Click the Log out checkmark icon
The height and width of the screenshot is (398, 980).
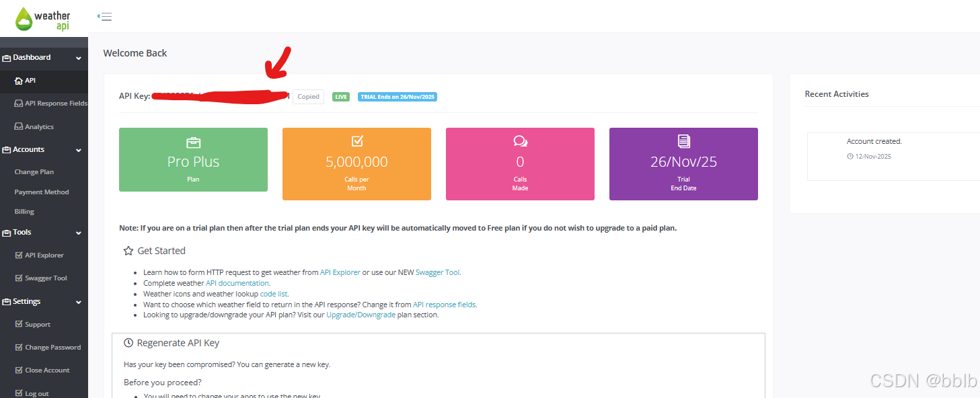point(19,393)
